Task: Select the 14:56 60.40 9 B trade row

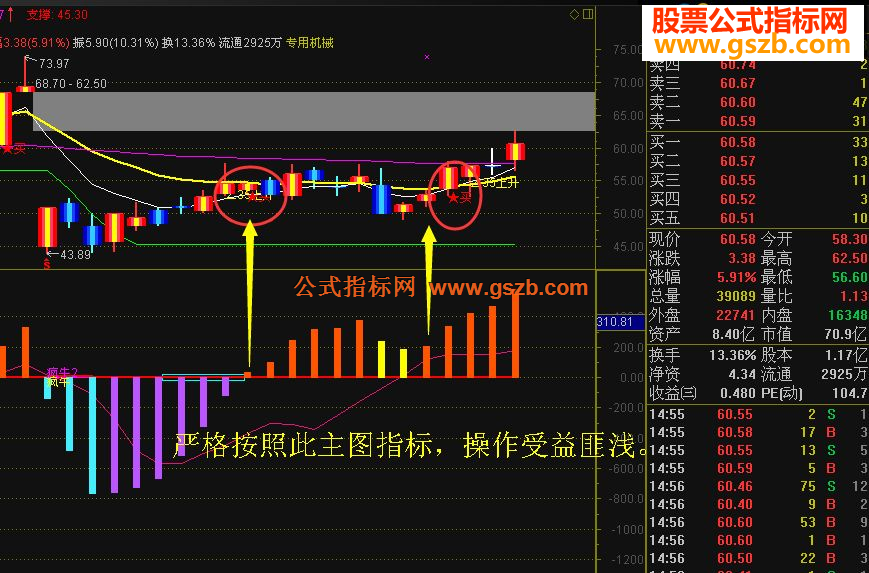Action: pos(758,504)
